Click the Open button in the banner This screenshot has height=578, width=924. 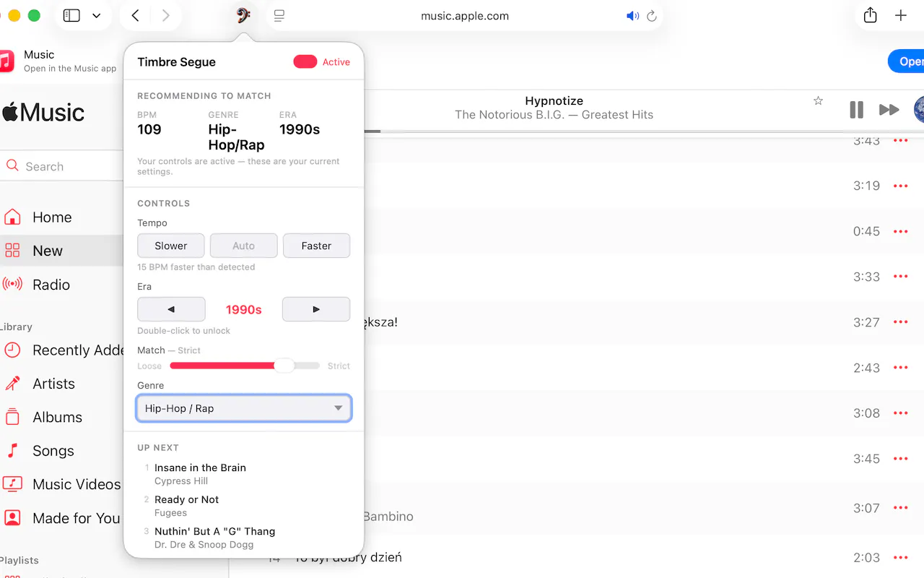[x=906, y=61]
